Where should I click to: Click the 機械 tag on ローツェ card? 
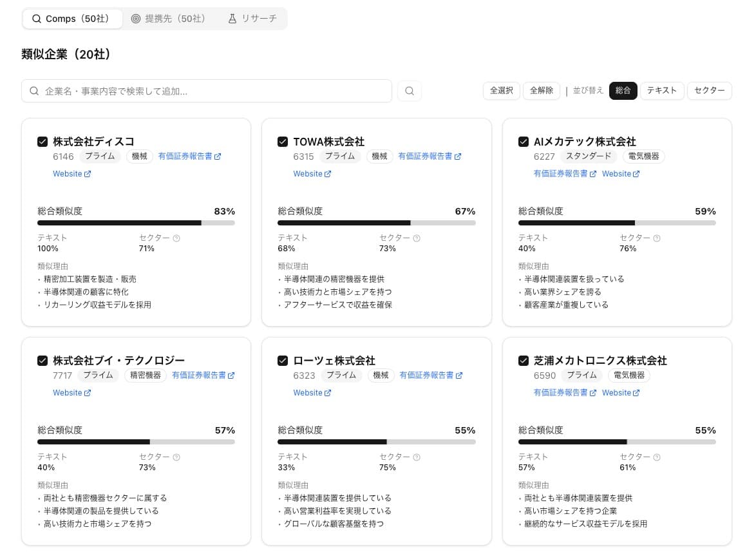click(x=381, y=375)
